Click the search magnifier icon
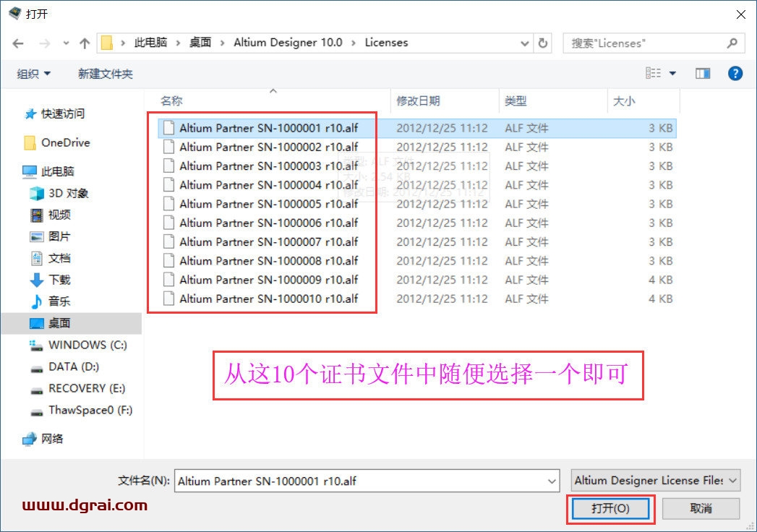Viewport: 757px width, 532px height. 732,43
